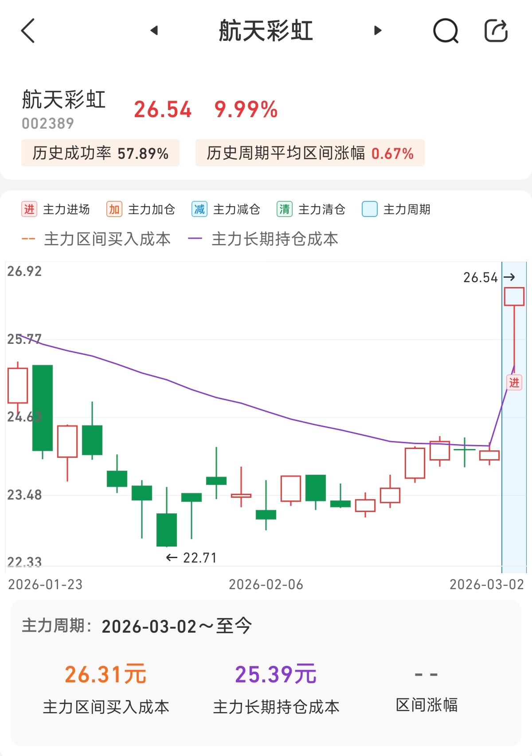This screenshot has height=756, width=532.
Task: Tap the 主力周期 light blue swatch
Action: click(x=370, y=209)
